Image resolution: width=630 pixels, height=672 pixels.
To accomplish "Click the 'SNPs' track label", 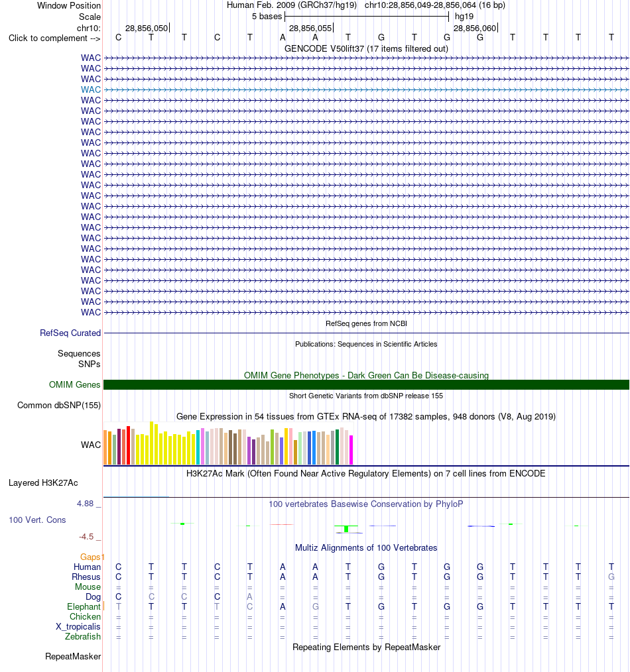I will pyautogui.click(x=90, y=364).
